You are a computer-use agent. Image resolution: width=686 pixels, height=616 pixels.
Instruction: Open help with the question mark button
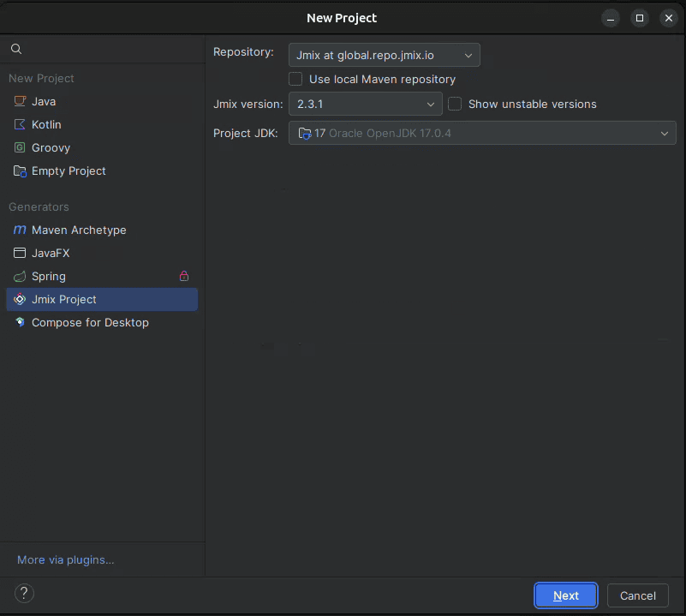coord(24,593)
